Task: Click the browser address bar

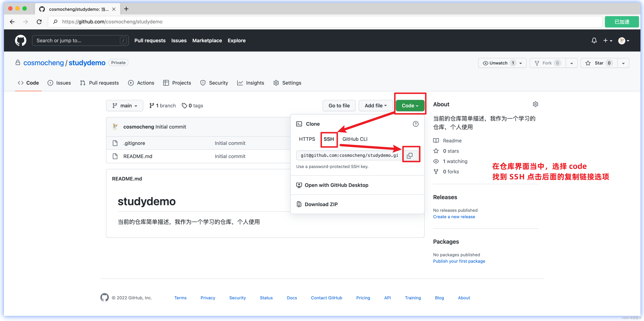Action: pos(325,22)
